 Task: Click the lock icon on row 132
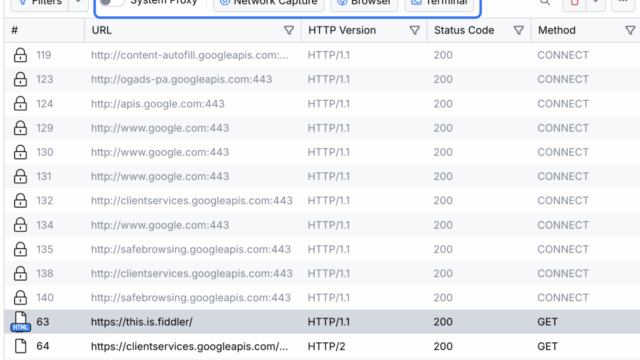[x=20, y=200]
